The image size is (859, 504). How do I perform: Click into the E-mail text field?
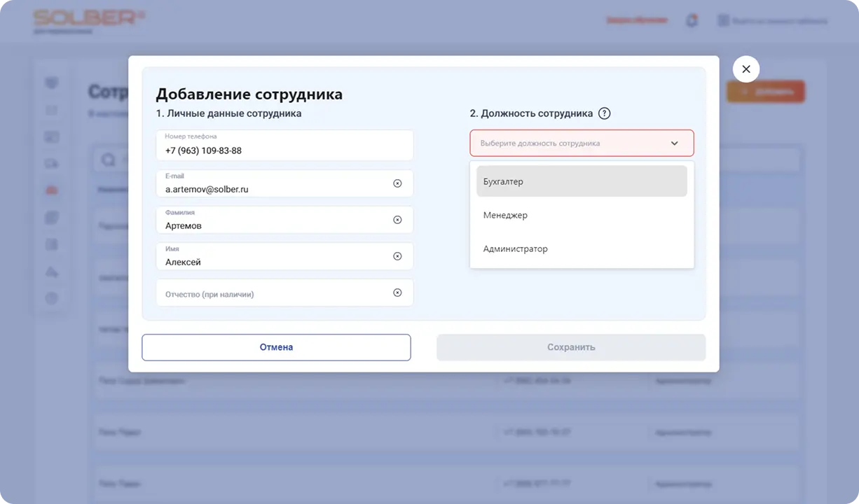[x=273, y=188]
